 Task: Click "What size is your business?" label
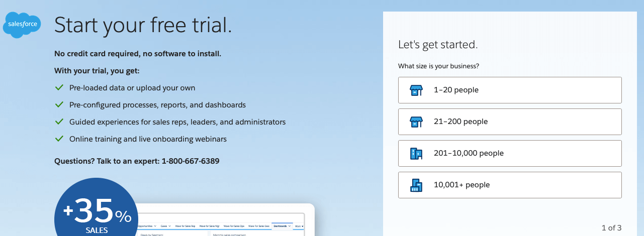tap(438, 66)
